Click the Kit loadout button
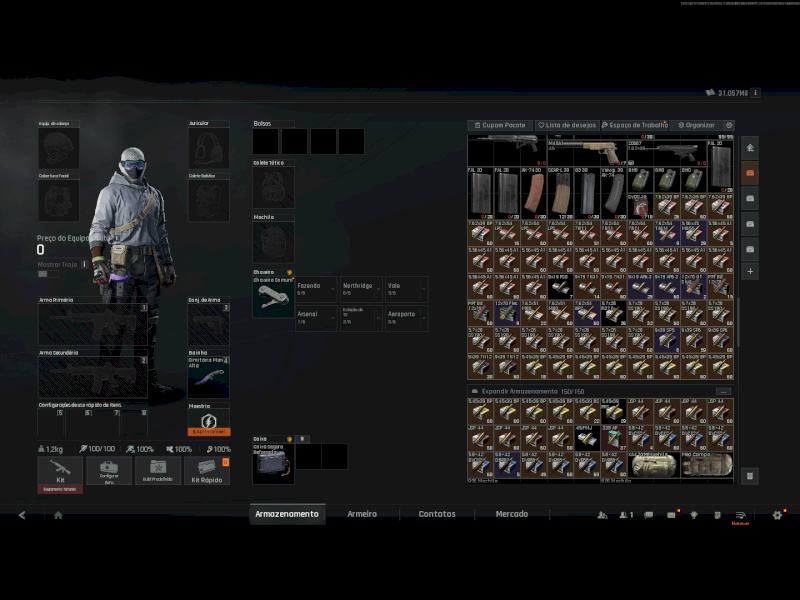Image resolution: width=800 pixels, height=600 pixels. tap(60, 471)
